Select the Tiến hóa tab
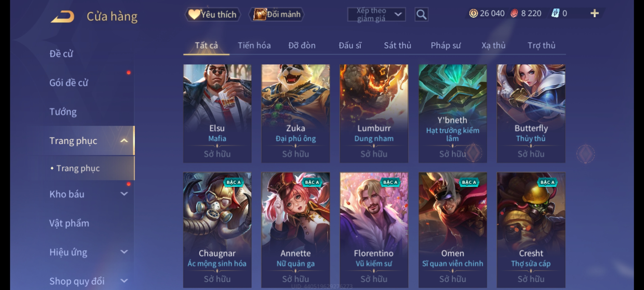 click(x=254, y=45)
